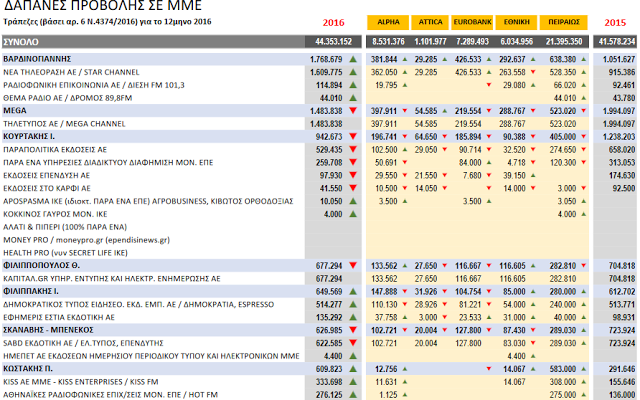The image size is (640, 400).
Task: Select the small red arrow beside 120.300
Action: tap(584, 162)
